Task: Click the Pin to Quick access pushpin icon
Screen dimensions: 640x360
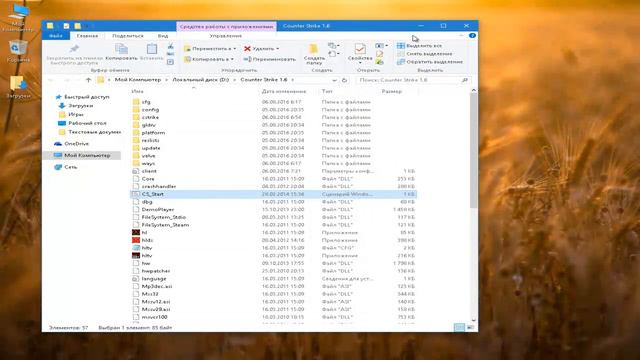Action: (x=74, y=49)
